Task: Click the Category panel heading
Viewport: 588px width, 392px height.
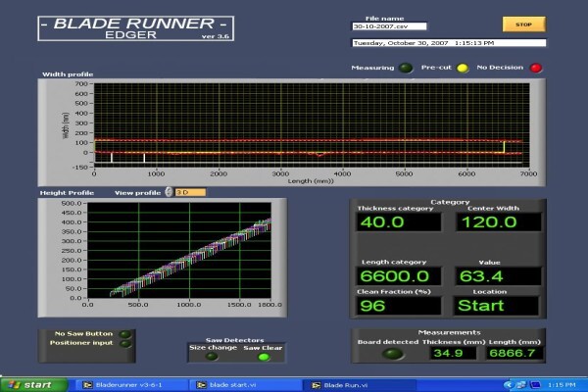Action: click(x=450, y=202)
